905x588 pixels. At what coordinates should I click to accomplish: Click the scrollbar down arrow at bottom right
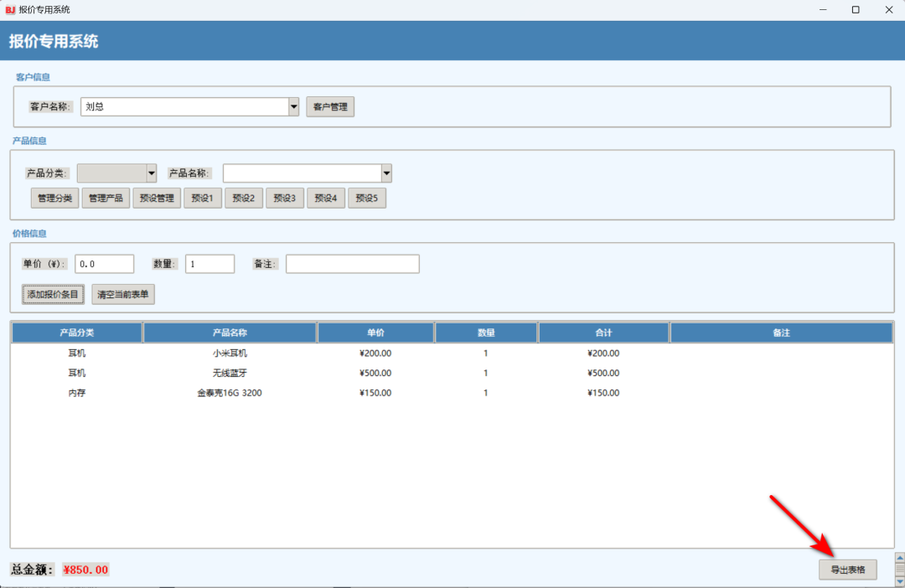tap(900, 580)
